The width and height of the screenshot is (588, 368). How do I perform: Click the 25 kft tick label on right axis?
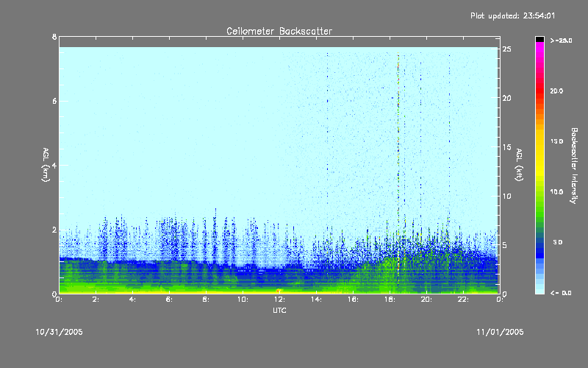507,49
